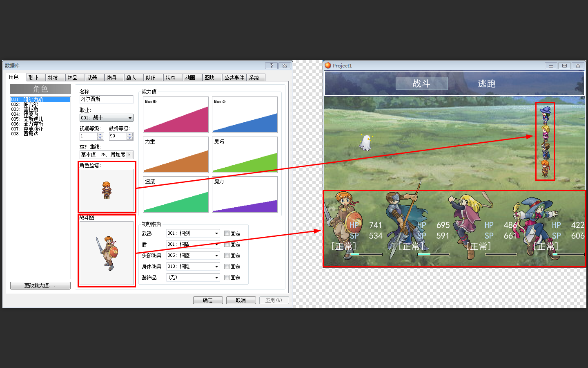Screen dimensions: 588x368
Task: Check 固定 box for 装饰品
Action: pyautogui.click(x=227, y=278)
